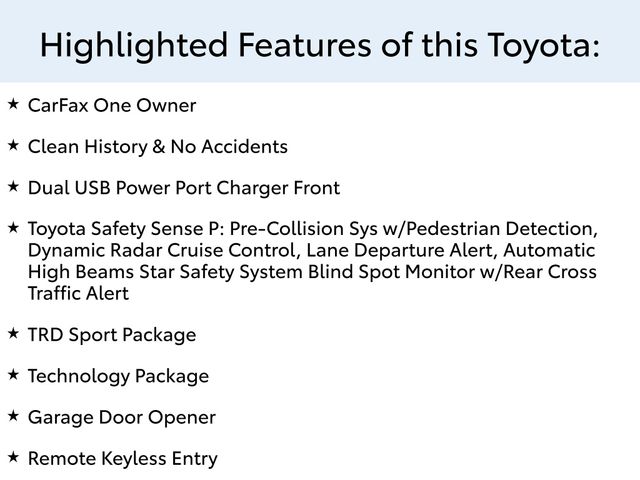Screen dimensions: 640x480
Task: Select the Clean History & No Accidents line
Action: tap(158, 147)
